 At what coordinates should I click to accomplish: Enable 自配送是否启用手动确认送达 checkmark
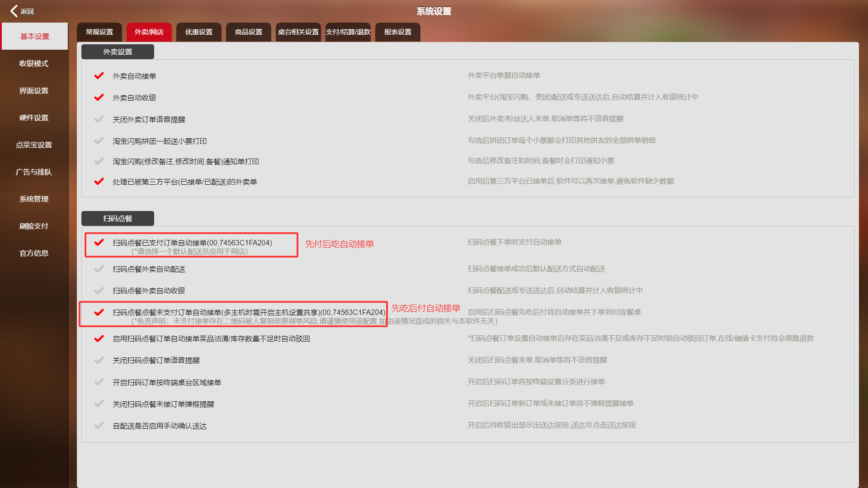click(99, 425)
